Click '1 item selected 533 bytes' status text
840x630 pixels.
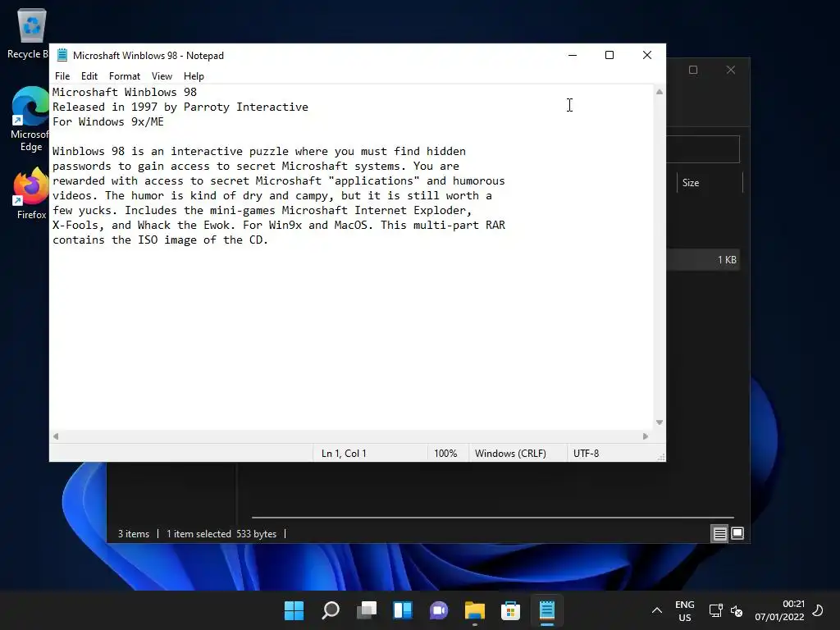[221, 533]
